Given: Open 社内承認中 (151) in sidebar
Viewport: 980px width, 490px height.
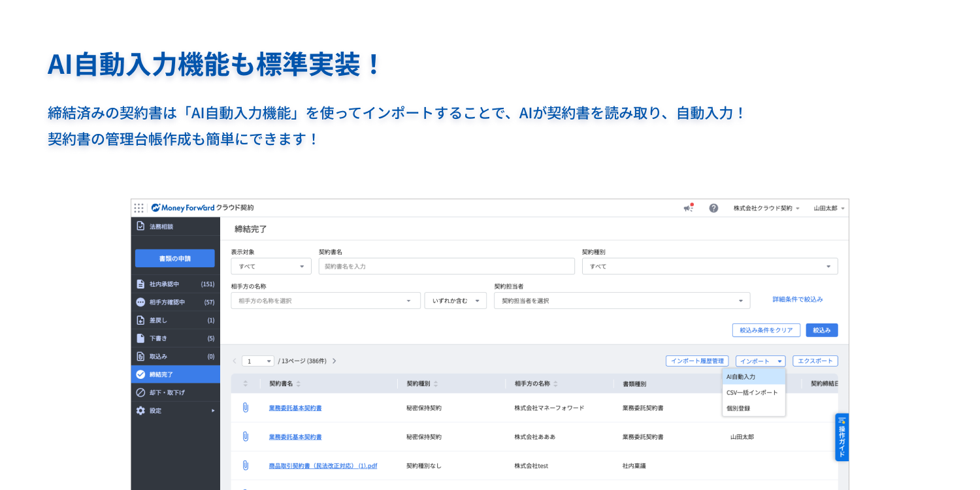Looking at the screenshot, I should [x=175, y=284].
